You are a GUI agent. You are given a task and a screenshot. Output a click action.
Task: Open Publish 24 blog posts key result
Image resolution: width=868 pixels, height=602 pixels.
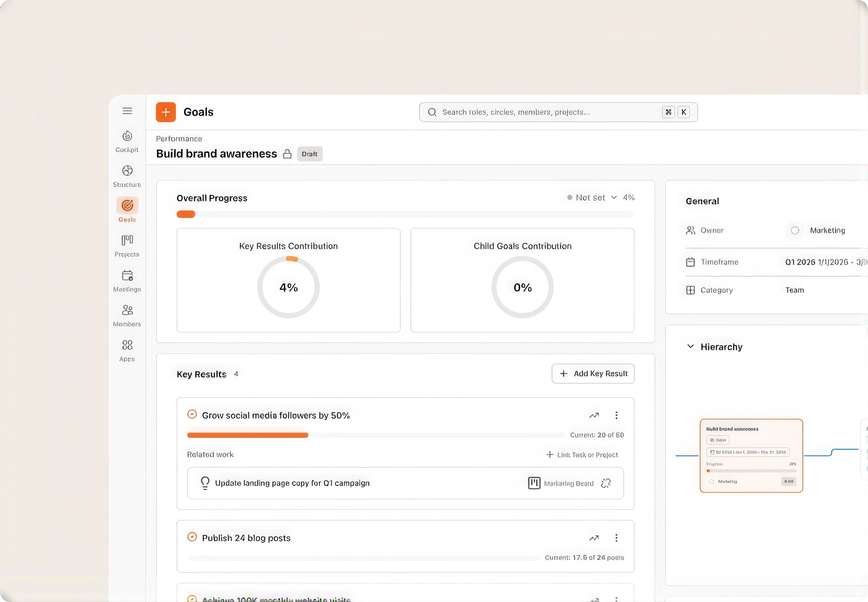(246, 538)
